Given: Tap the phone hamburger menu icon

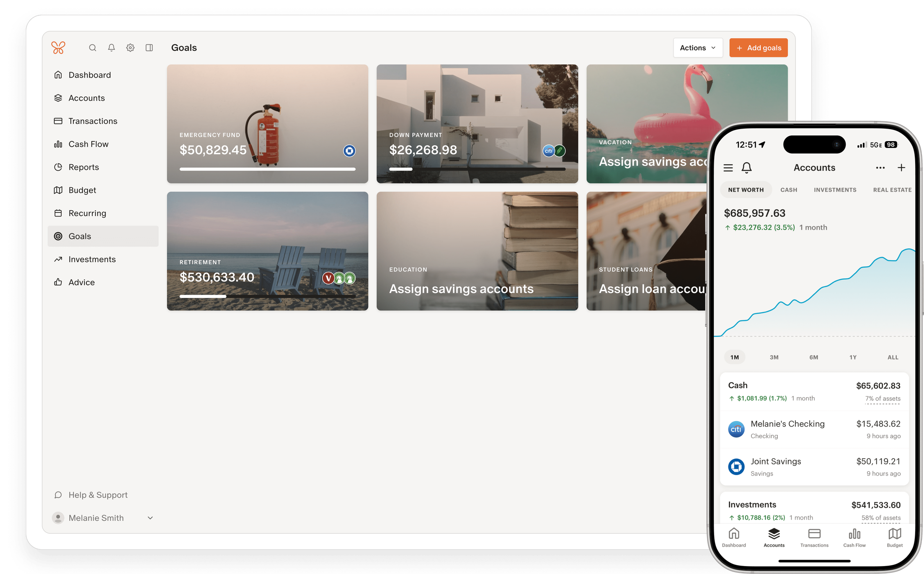Looking at the screenshot, I should (x=728, y=168).
